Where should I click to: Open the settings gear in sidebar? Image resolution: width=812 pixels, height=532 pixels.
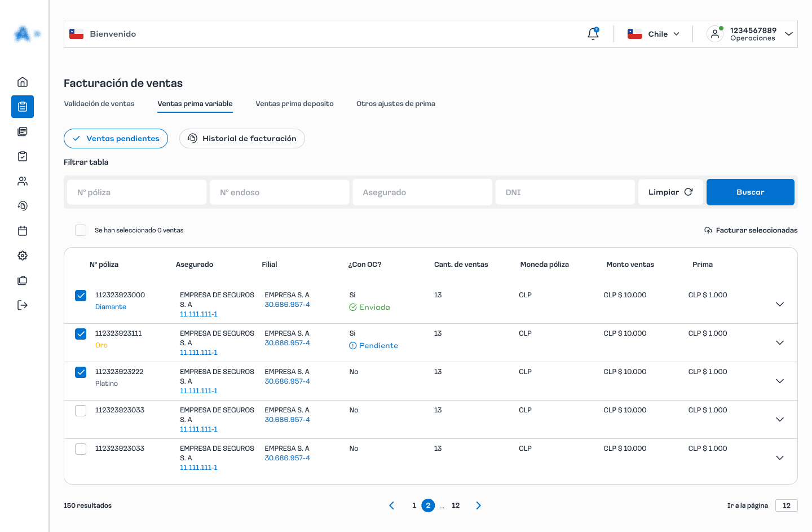23,256
